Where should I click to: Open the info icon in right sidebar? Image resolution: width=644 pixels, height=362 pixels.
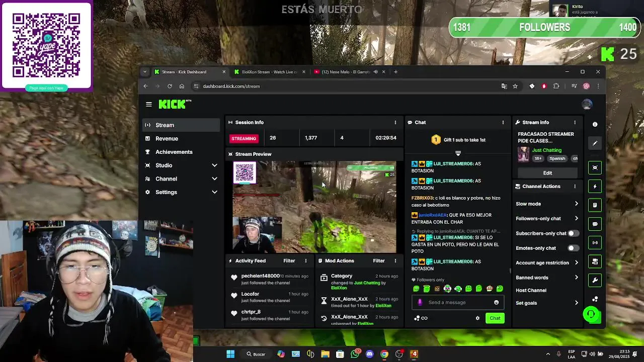[x=595, y=124]
